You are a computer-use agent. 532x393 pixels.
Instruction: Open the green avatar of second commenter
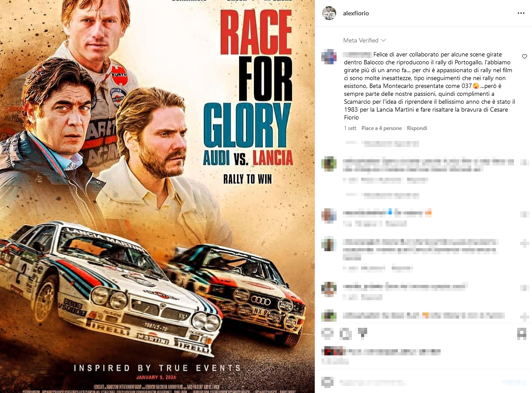click(x=329, y=163)
